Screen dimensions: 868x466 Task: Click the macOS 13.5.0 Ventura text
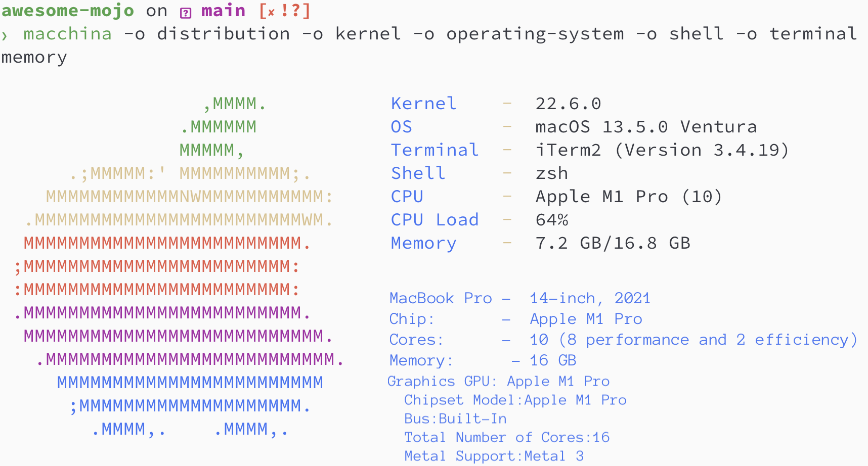646,127
